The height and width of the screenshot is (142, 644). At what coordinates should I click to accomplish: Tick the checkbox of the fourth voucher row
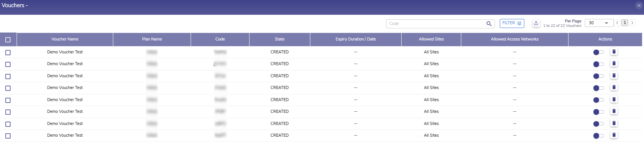tap(8, 88)
